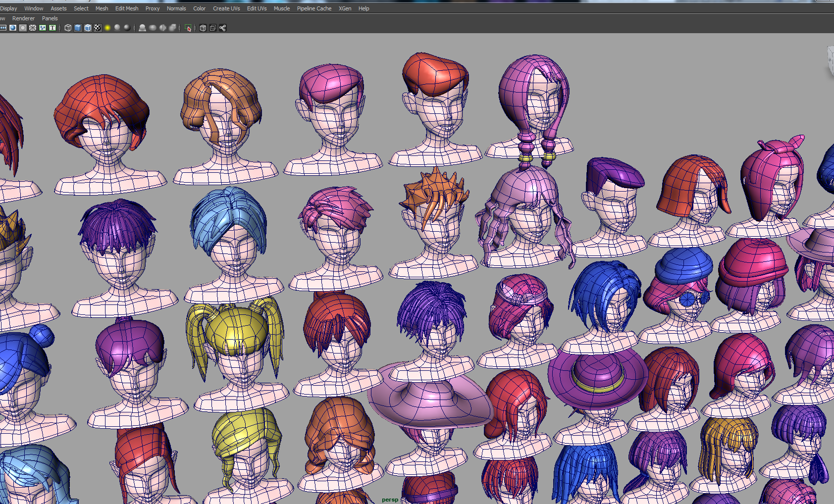834x504 pixels.
Task: Toggle Screen Space Ambient Occlusion icon
Action: 143,28
